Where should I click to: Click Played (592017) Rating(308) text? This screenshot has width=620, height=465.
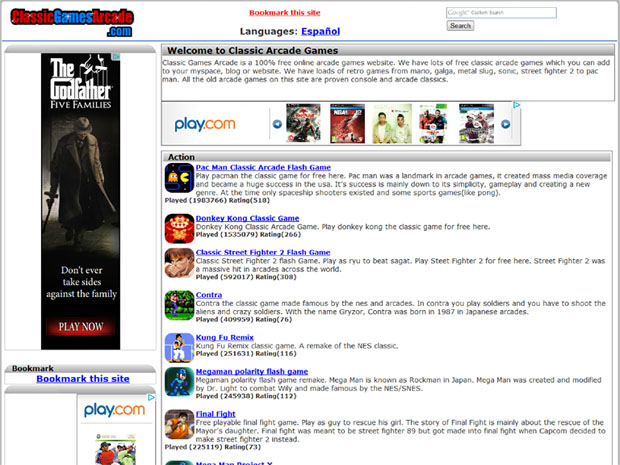click(246, 277)
